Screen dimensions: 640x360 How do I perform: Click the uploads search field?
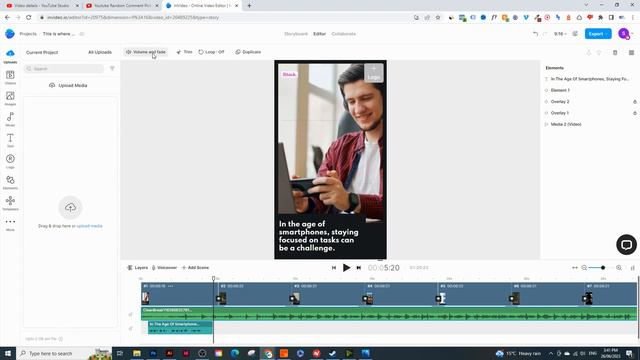tap(64, 69)
